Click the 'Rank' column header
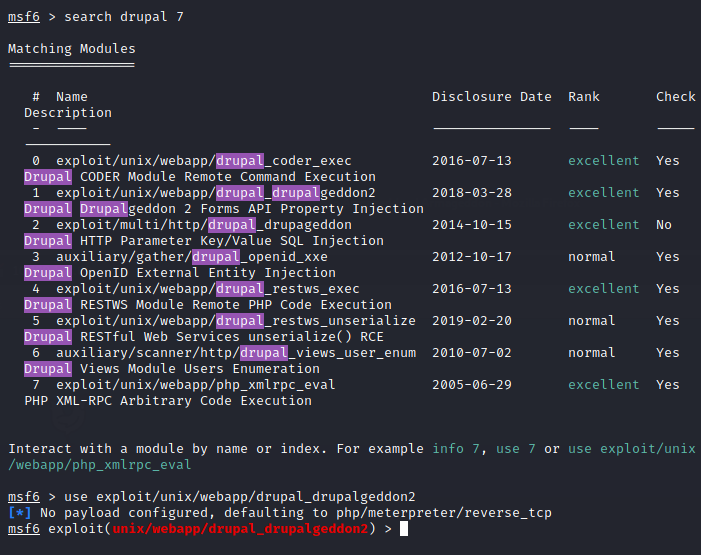 (x=584, y=97)
